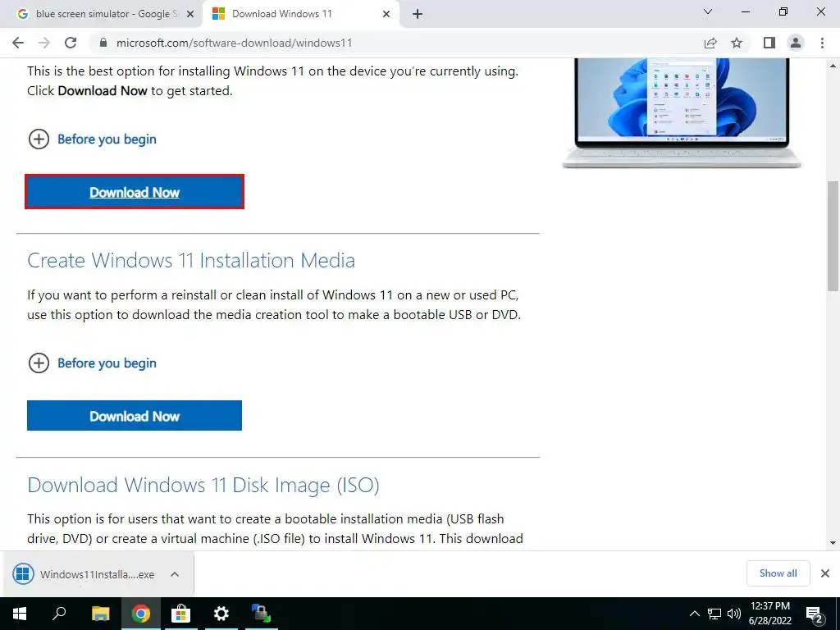The height and width of the screenshot is (630, 840).
Task: Click Download Windows 11 Disk Image (ISO) heading
Action: pos(203,485)
